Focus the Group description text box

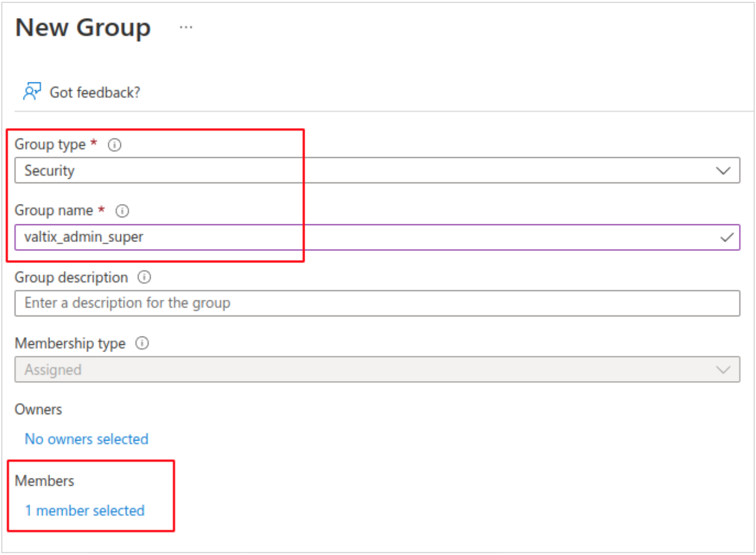point(377,303)
